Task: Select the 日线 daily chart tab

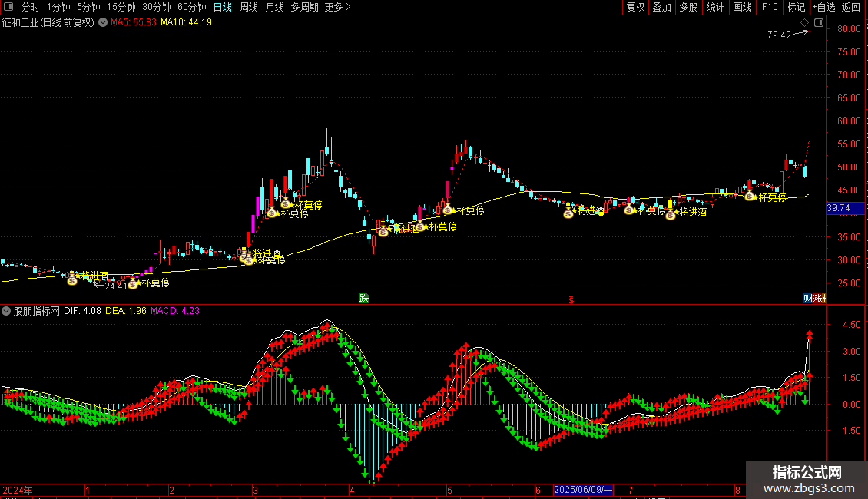Action: point(223,7)
